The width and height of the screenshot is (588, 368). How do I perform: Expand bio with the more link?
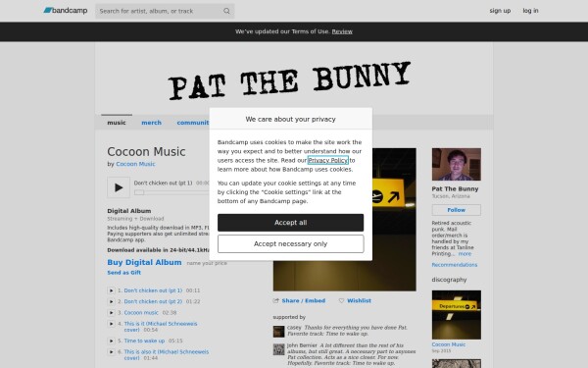pos(465,254)
